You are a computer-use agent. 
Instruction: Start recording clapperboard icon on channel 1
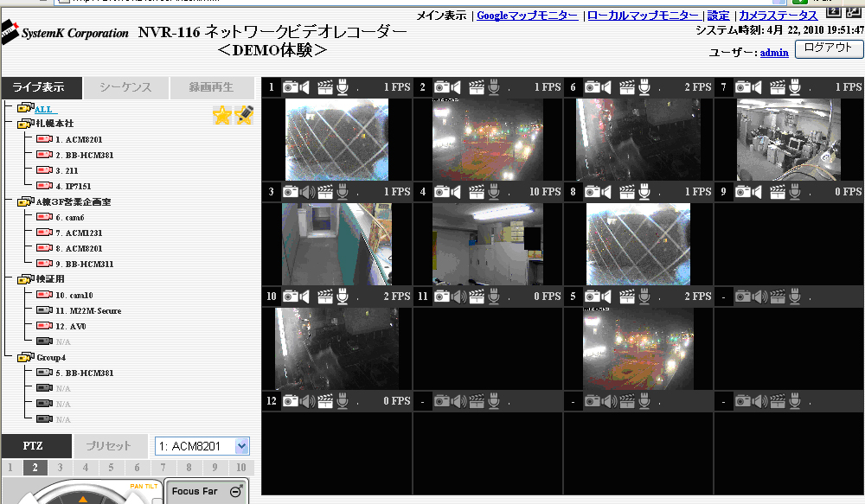click(x=325, y=87)
